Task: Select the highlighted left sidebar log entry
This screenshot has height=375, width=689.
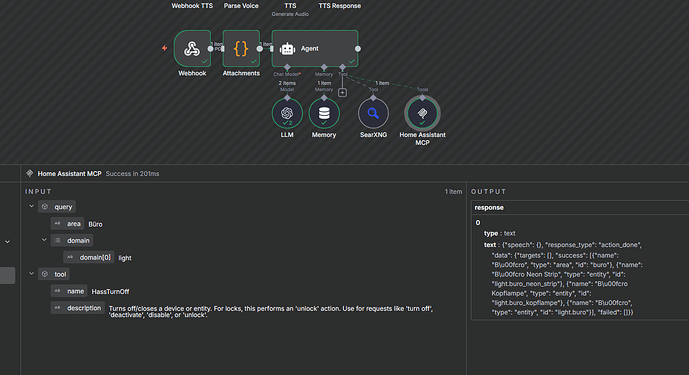Action: tap(7, 275)
